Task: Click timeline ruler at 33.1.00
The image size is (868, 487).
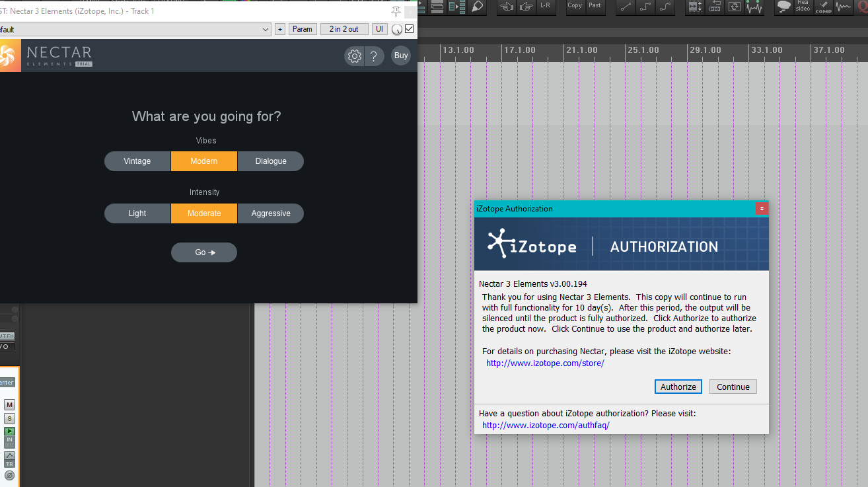Action: pos(766,50)
